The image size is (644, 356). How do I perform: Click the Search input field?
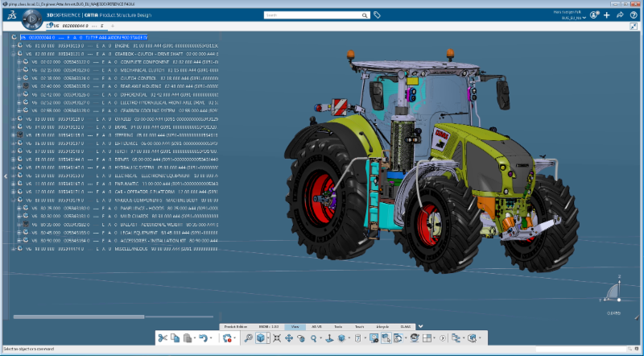point(314,15)
